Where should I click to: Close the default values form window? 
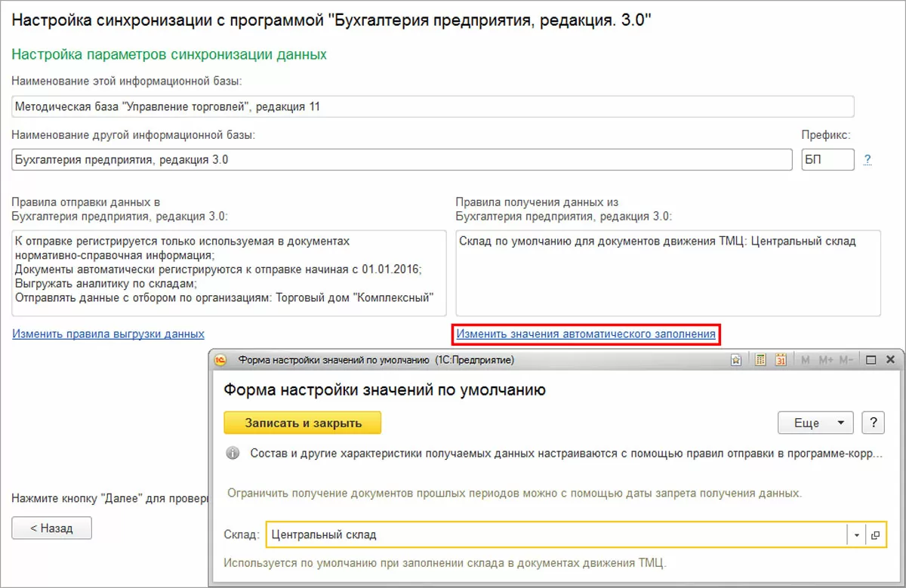pos(890,360)
